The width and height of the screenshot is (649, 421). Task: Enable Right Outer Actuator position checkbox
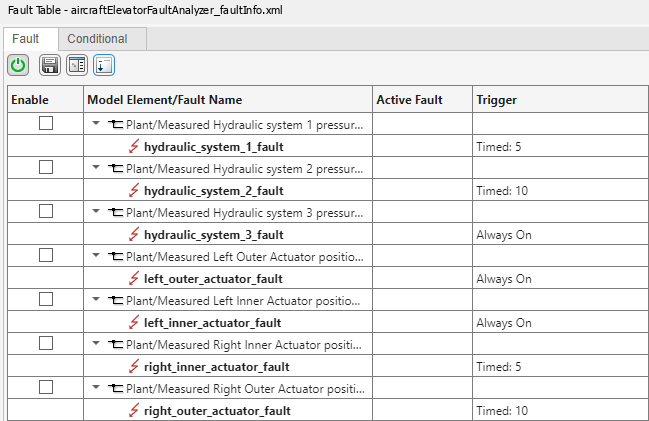click(x=45, y=388)
